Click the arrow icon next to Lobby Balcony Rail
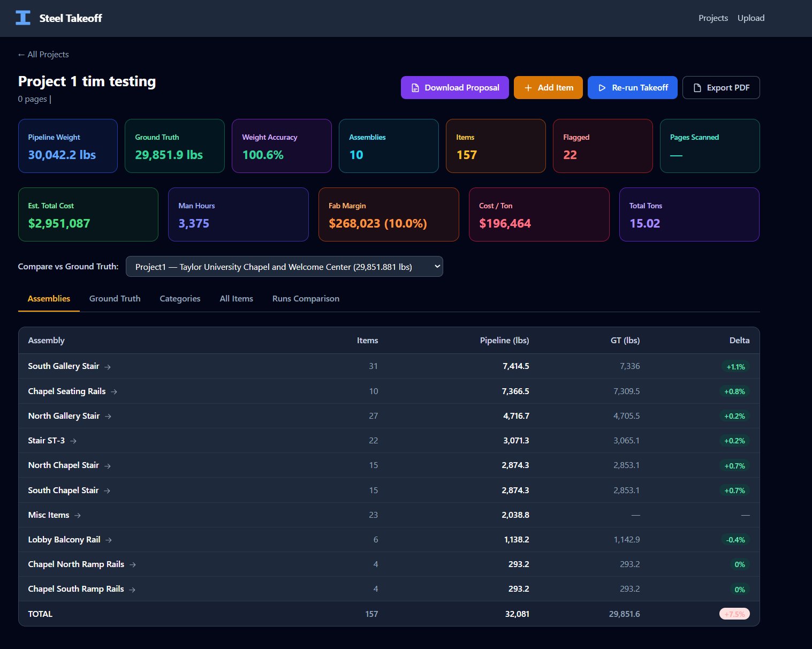This screenshot has height=649, width=812. coord(109,540)
